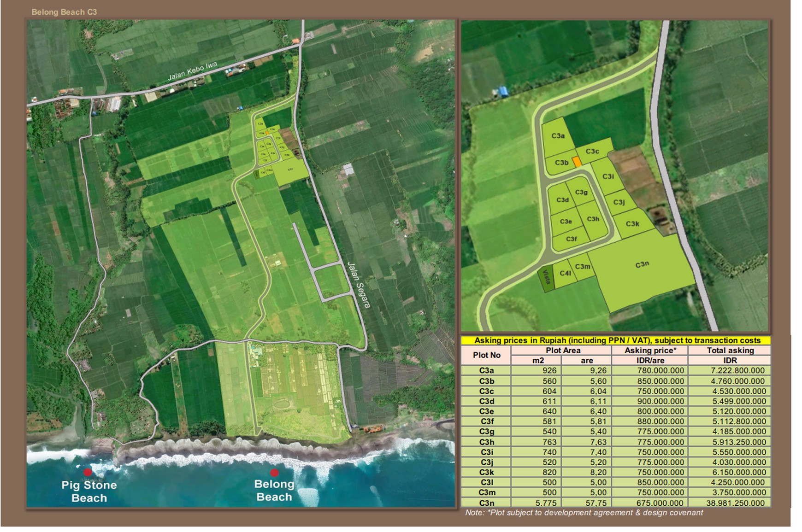Click the C3g plot label on detail map
802x532 pixels.
581,192
